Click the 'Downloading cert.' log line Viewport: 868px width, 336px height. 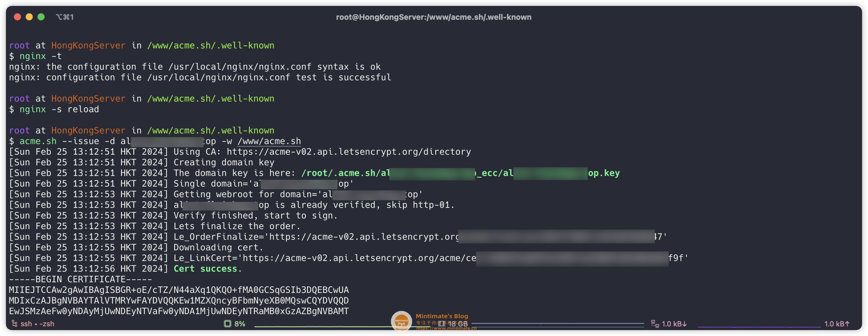tap(136, 247)
